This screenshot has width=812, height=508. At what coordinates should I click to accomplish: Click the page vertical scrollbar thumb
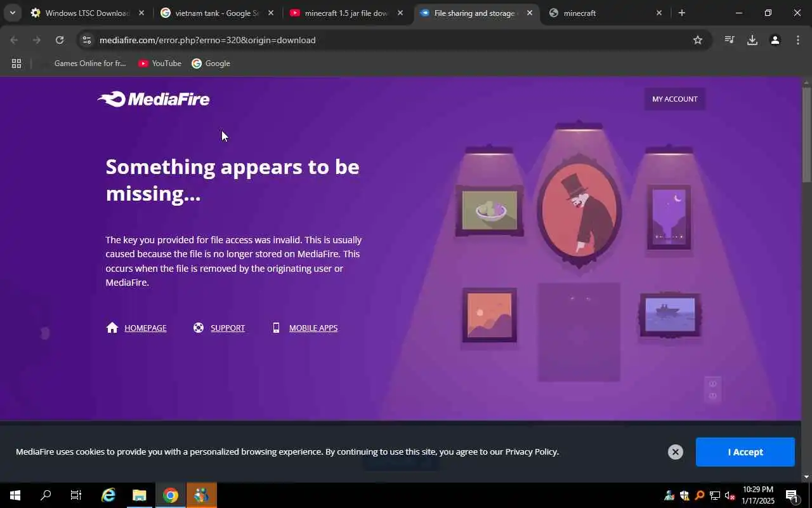coord(807,135)
